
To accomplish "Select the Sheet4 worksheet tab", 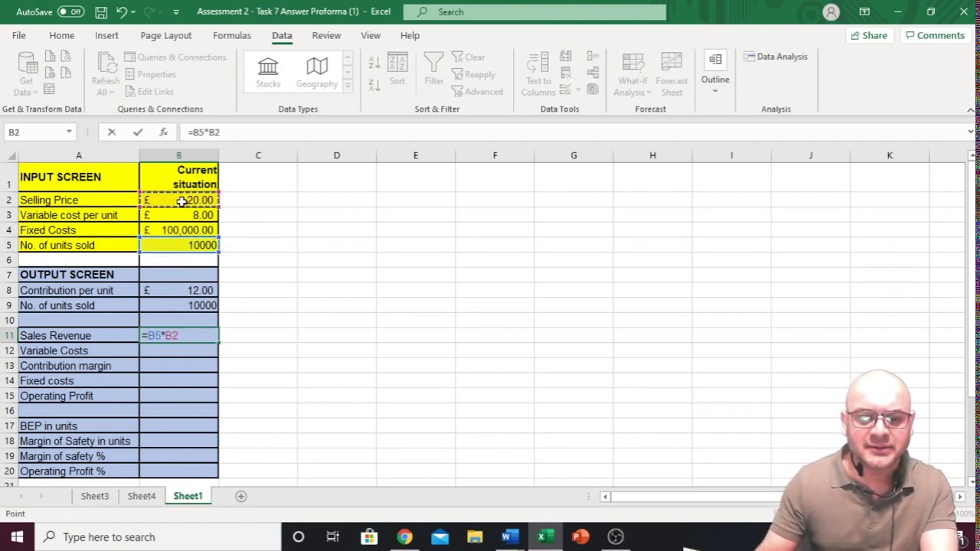I will pos(142,496).
